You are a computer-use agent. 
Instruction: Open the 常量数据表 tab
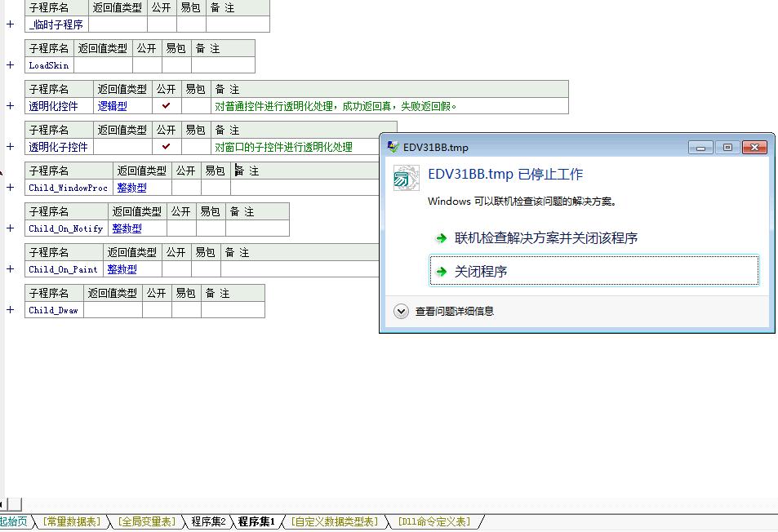point(72,521)
